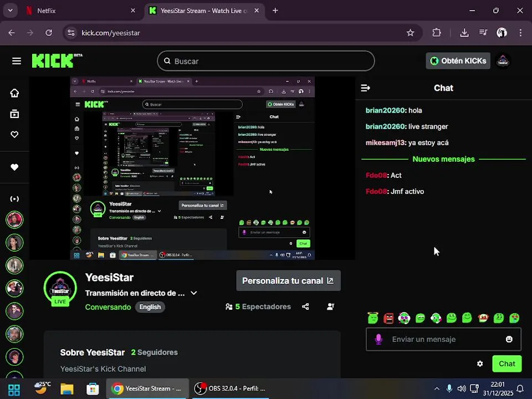Collapse the chat panel using arrow icon
This screenshot has width=532, height=399.
[365, 88]
